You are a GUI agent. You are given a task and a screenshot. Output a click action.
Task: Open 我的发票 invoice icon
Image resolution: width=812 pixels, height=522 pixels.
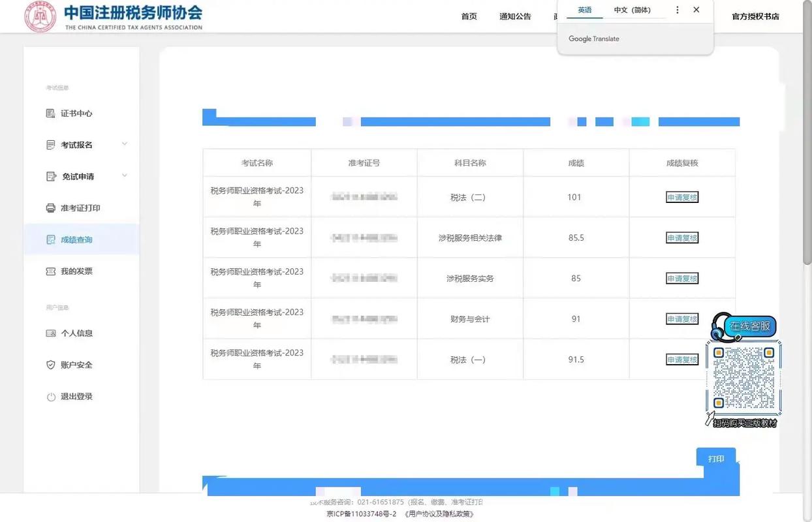point(50,271)
